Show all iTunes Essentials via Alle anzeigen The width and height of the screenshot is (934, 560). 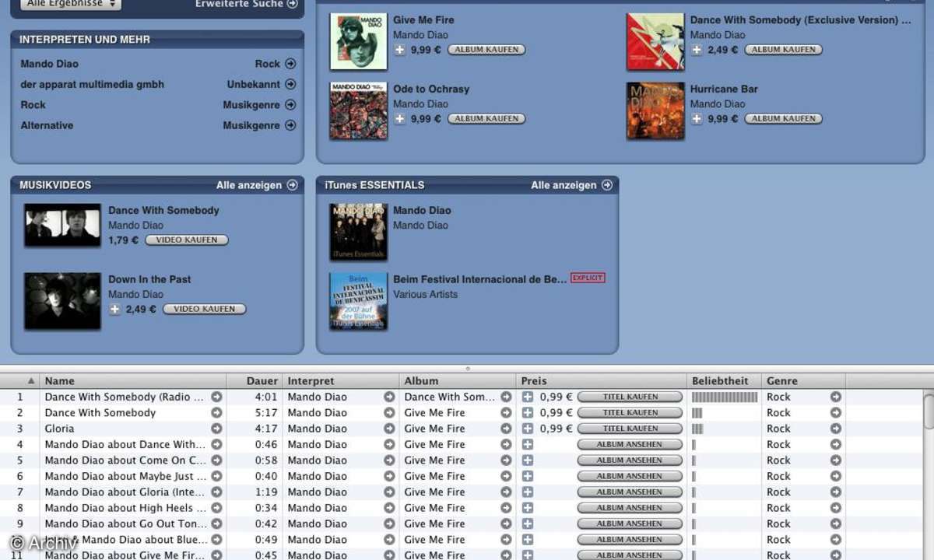coord(572,185)
